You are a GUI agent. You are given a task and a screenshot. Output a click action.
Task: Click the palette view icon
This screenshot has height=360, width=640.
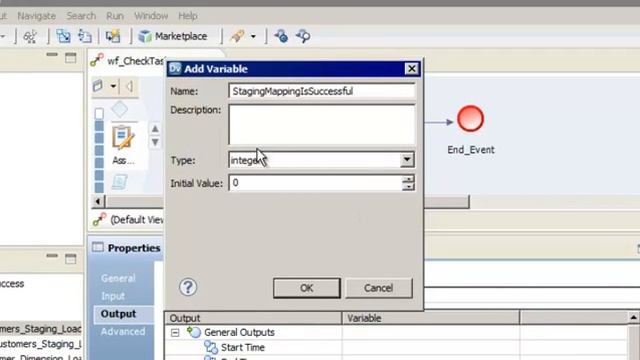pyautogui.click(x=98, y=86)
